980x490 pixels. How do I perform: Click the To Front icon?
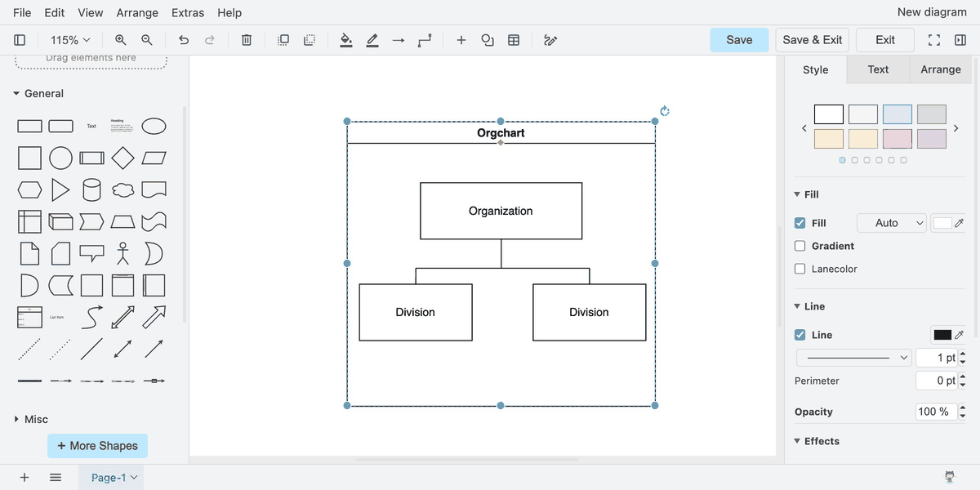(283, 40)
